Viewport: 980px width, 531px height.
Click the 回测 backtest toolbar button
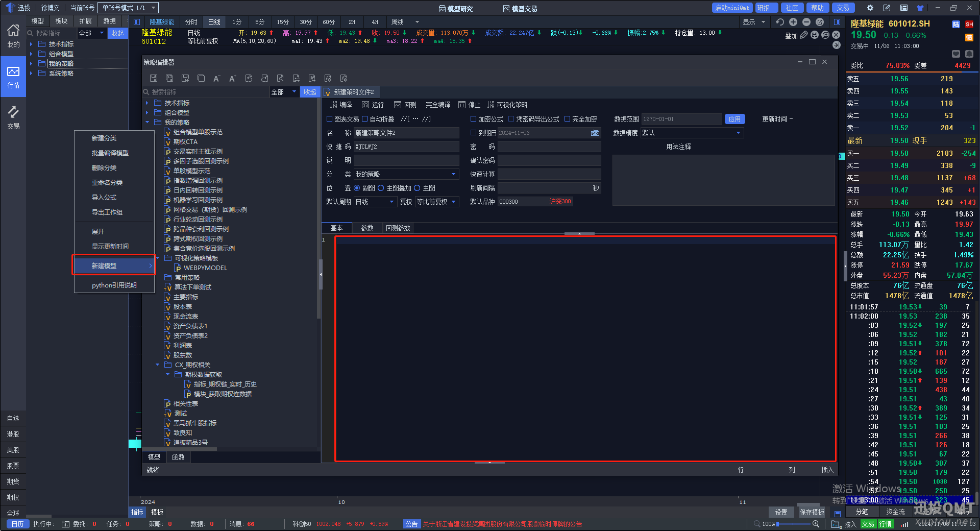click(405, 105)
